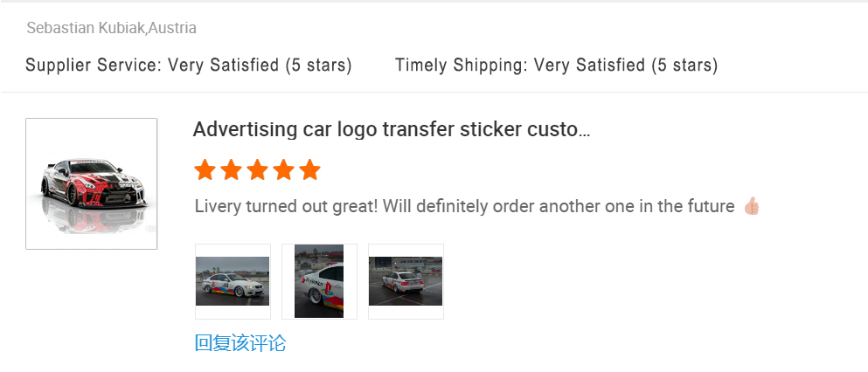868x372 pixels.
Task: Click the first orange rating star
Action: coord(205,170)
